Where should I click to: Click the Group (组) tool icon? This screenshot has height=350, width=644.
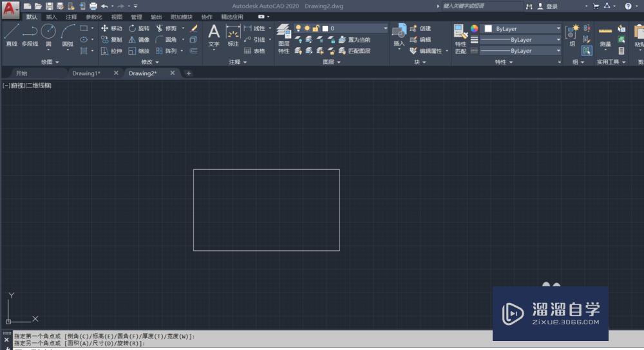(572, 35)
